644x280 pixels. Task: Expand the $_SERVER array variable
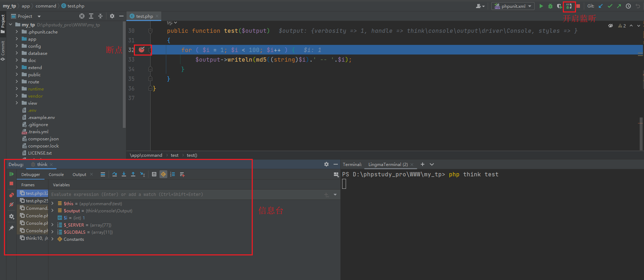[x=53, y=225]
